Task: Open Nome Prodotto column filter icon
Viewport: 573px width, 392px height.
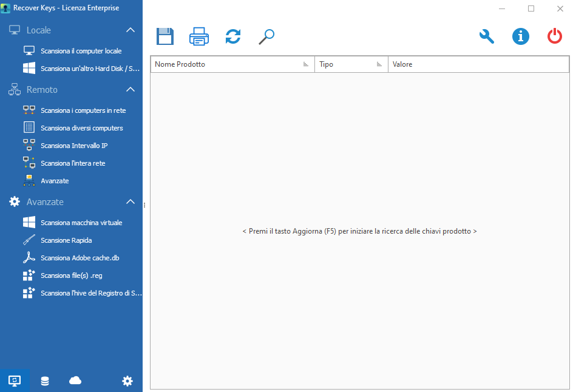Action: [x=305, y=64]
